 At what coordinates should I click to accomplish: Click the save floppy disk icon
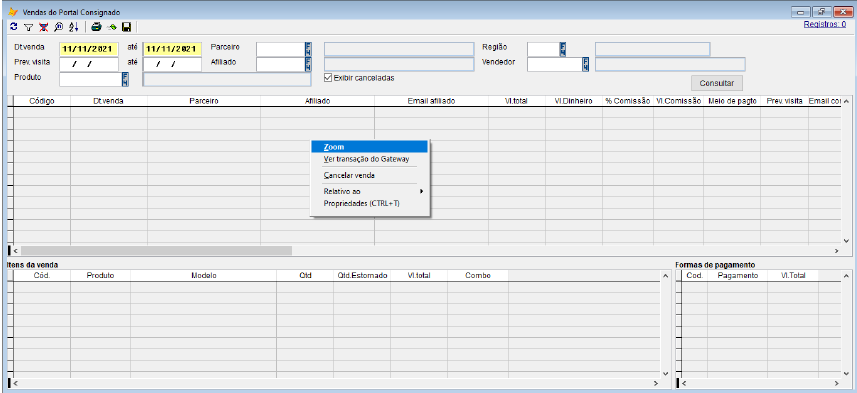(127, 26)
